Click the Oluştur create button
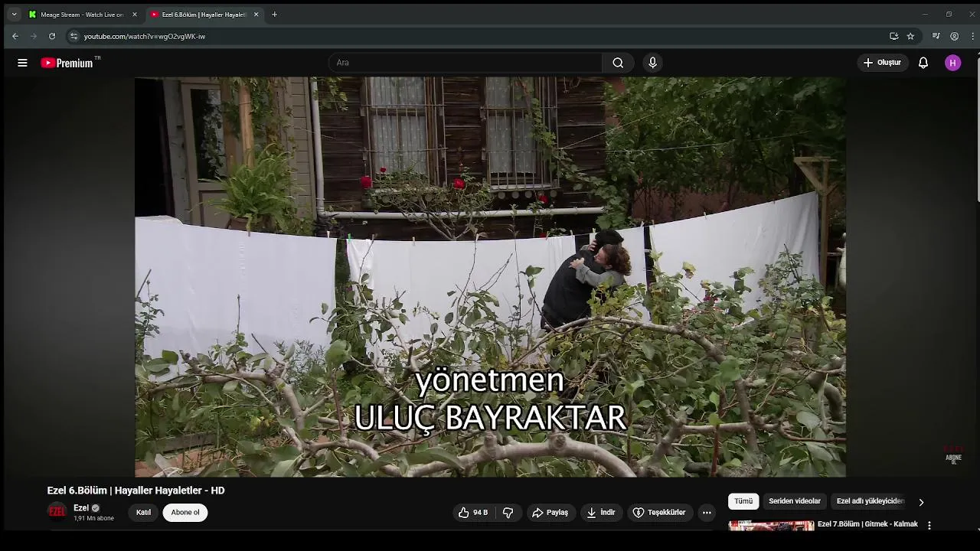Screen dimensions: 980x551 pyautogui.click(x=882, y=63)
